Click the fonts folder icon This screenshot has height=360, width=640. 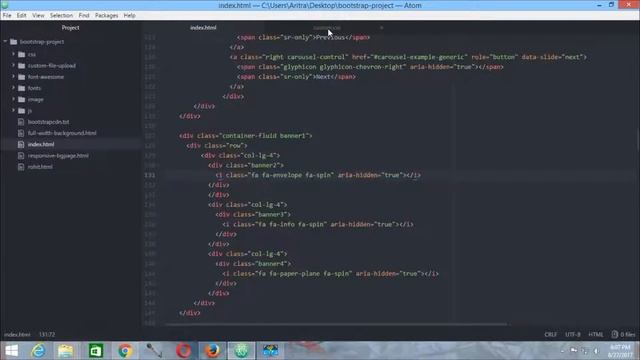pos(22,88)
